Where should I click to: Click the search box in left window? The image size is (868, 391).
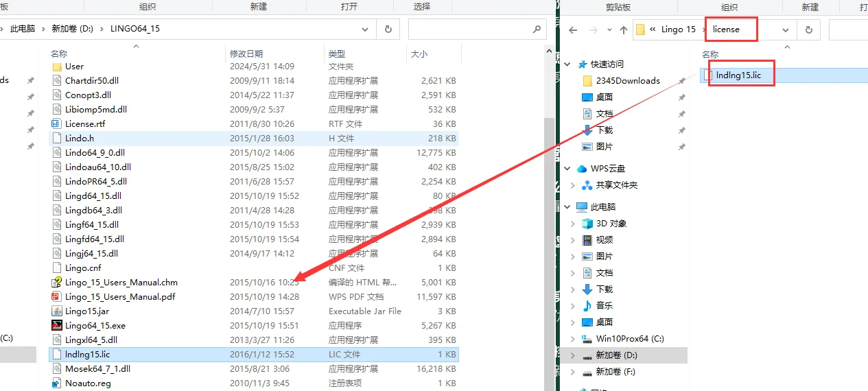click(x=470, y=29)
